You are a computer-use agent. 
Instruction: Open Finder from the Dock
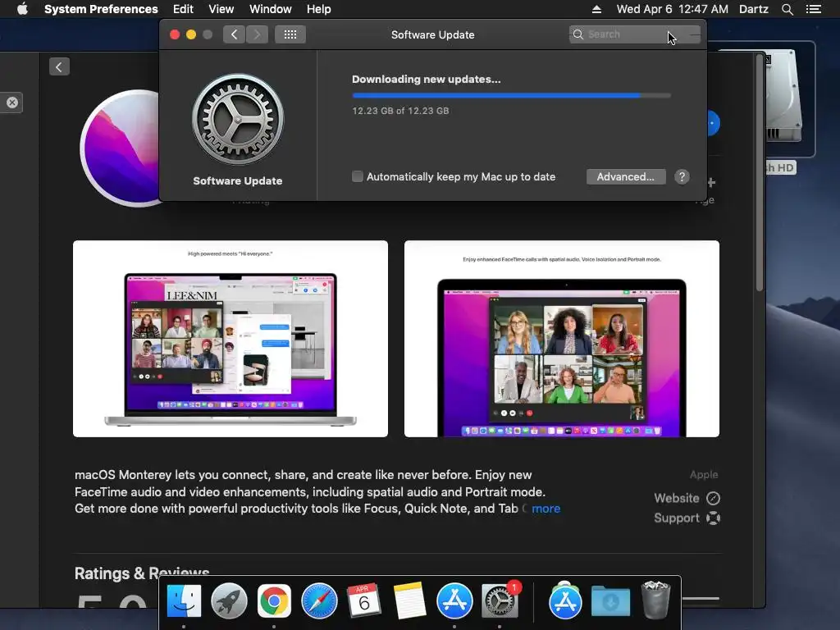tap(184, 601)
